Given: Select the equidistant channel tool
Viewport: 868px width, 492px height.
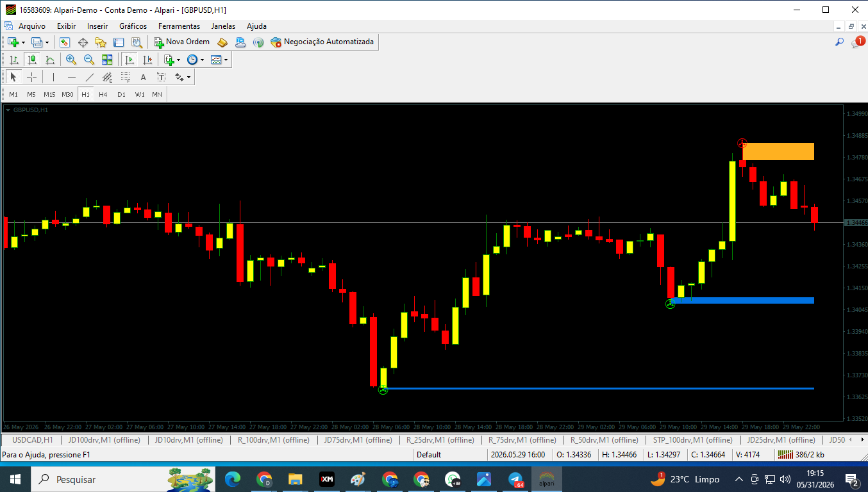Looking at the screenshot, I should coord(107,78).
